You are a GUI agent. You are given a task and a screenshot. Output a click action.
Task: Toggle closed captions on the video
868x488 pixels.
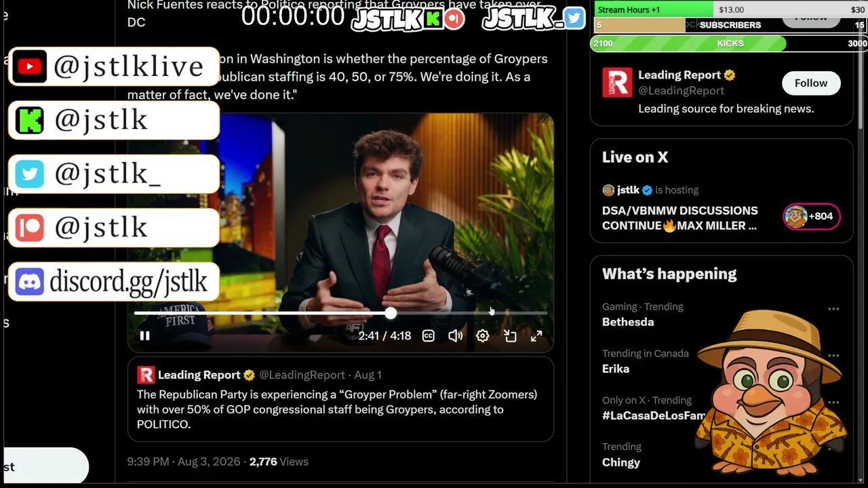429,335
